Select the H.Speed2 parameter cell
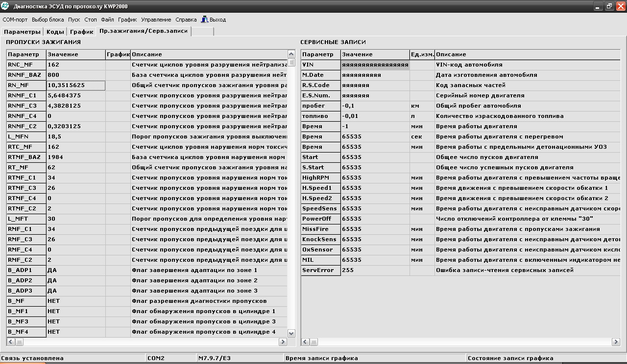The image size is (627, 364). (x=321, y=198)
